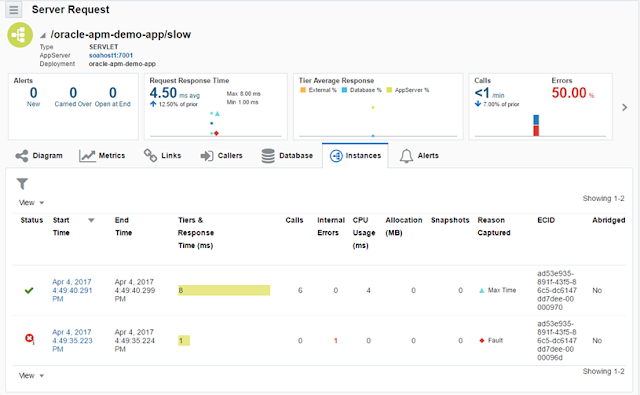Open the bottom View dropdown

pyautogui.click(x=31, y=375)
